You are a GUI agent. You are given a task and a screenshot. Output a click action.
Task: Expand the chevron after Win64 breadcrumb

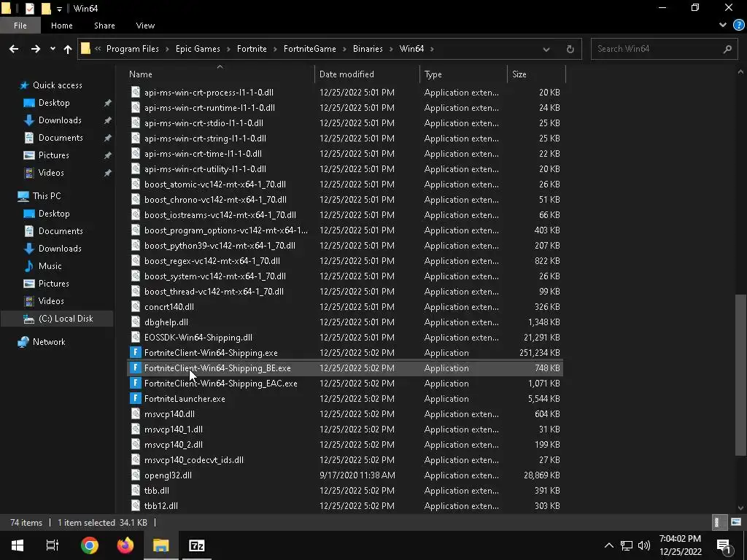[x=432, y=49]
